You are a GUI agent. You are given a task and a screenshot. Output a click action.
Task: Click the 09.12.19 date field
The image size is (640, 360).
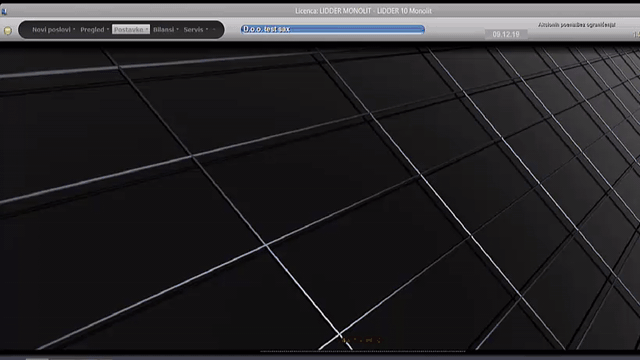pos(506,34)
